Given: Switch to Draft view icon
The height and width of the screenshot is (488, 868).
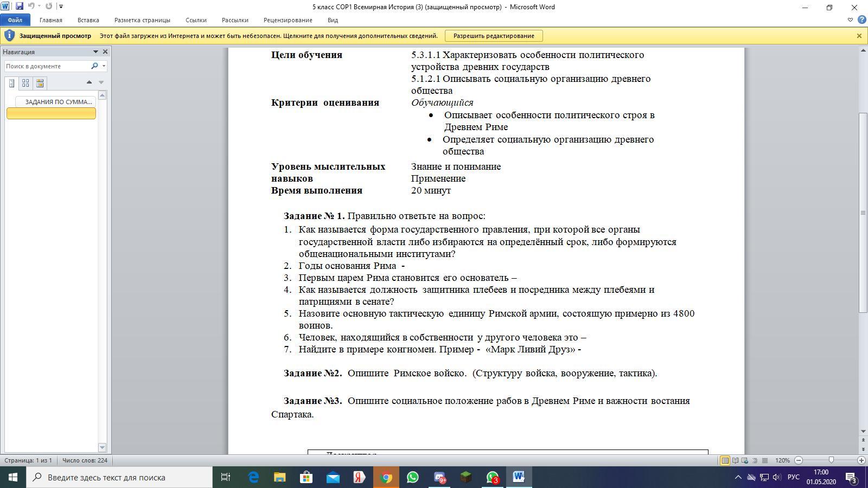Looking at the screenshot, I should point(765,460).
